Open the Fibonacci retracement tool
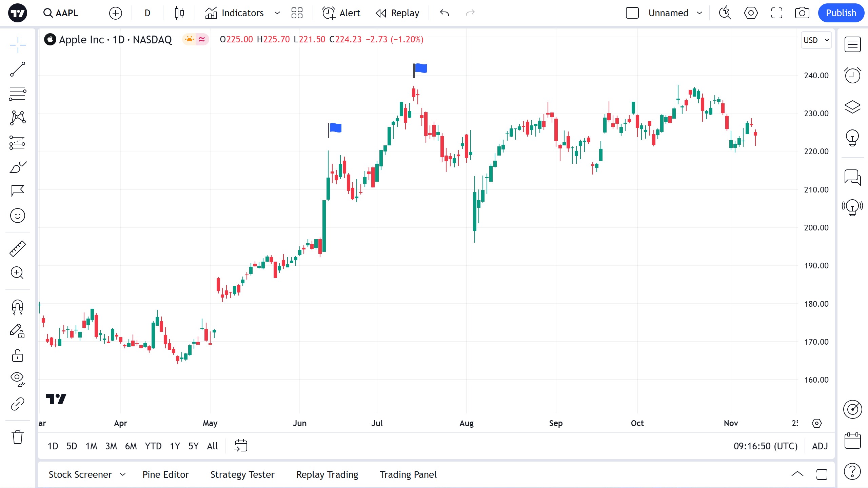 tap(17, 94)
